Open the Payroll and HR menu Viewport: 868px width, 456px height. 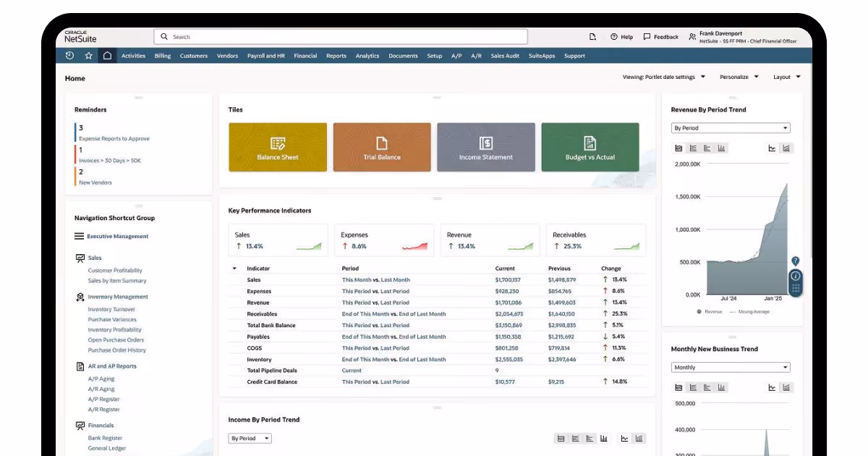pyautogui.click(x=266, y=56)
